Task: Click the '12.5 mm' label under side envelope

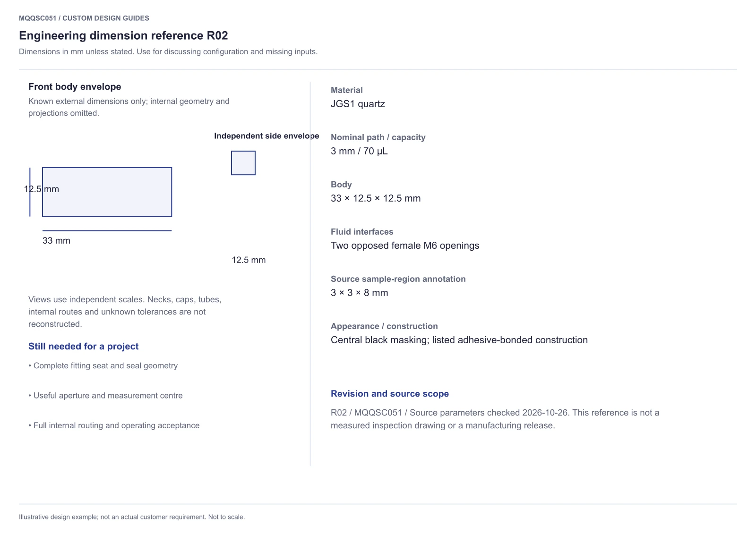Action: [249, 260]
